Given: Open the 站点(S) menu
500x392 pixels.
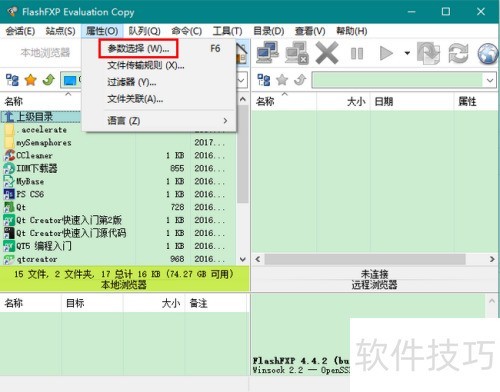Looking at the screenshot, I should coord(60,31).
